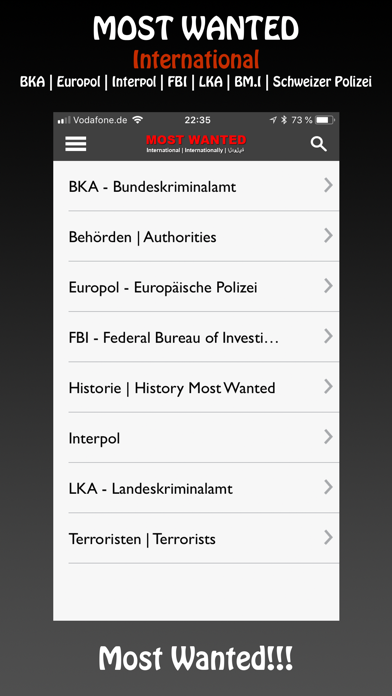Open the LKA - Landeskriminalamt item
Viewport: 392px width, 696px height.
click(x=196, y=488)
